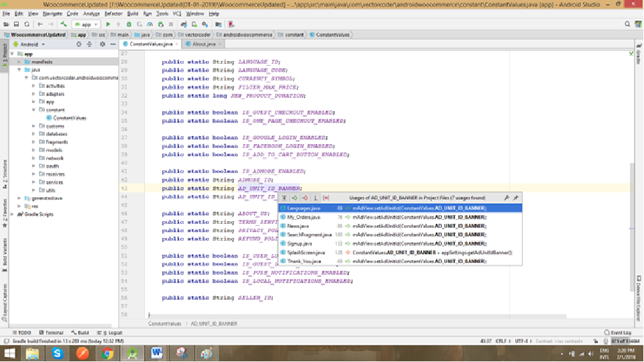
Task: Open the Build tool window button
Action: tap(80, 333)
